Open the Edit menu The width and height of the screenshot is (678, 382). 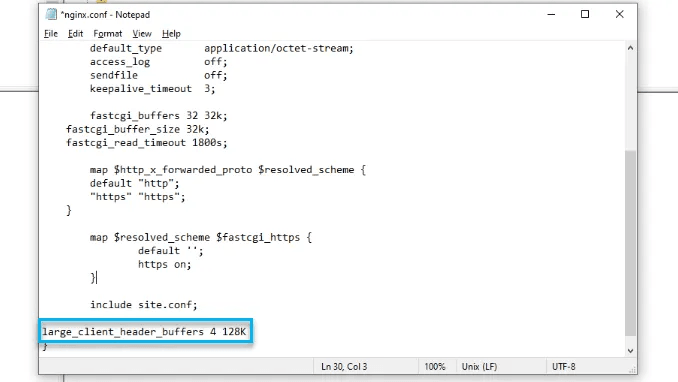point(75,33)
